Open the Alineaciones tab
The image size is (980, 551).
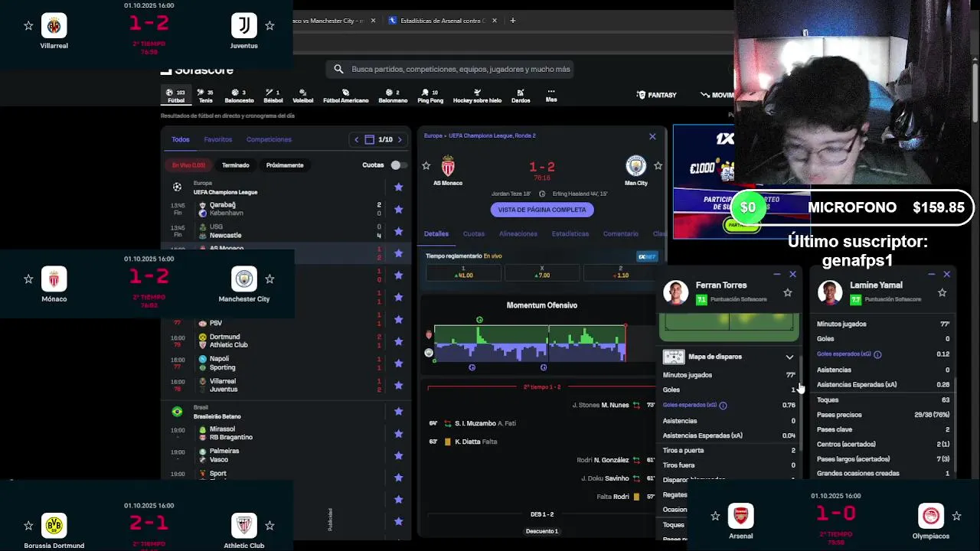pyautogui.click(x=518, y=233)
